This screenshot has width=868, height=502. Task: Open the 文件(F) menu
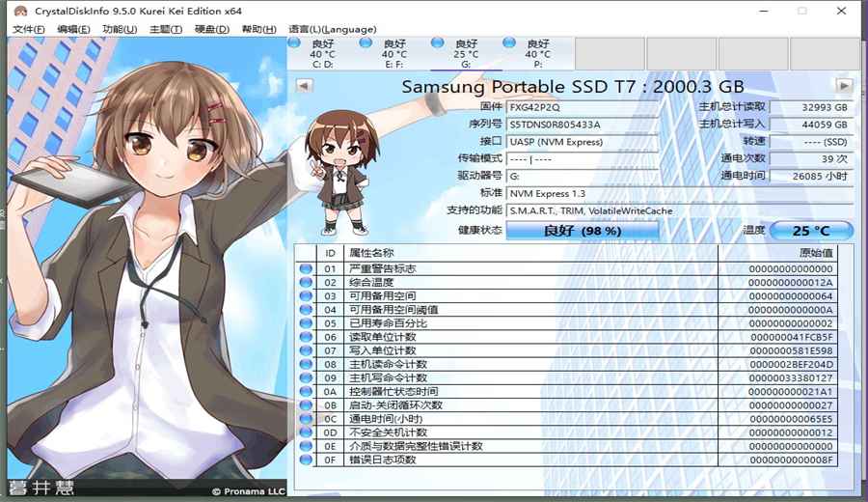click(x=29, y=29)
